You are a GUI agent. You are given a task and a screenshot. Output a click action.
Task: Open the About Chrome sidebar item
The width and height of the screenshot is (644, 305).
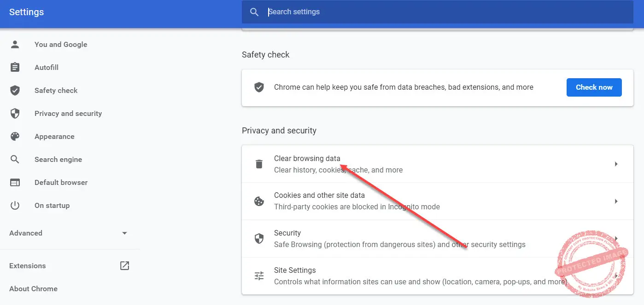tap(33, 289)
